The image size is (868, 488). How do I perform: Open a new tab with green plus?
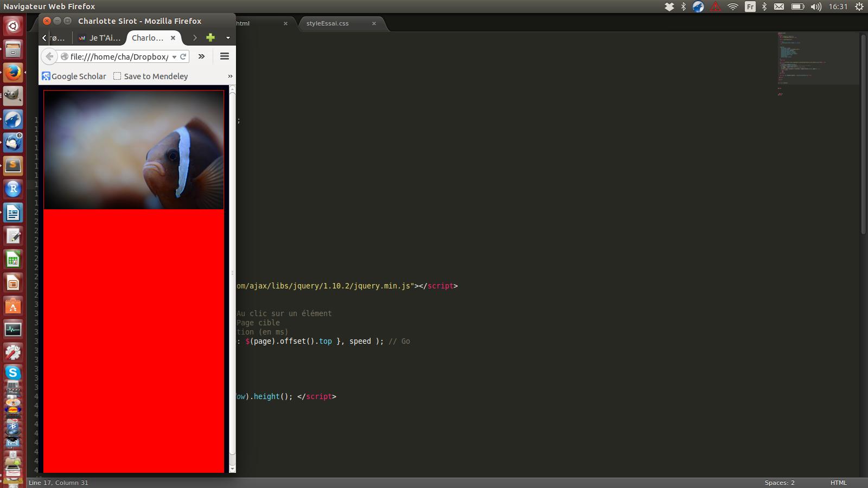pyautogui.click(x=210, y=37)
